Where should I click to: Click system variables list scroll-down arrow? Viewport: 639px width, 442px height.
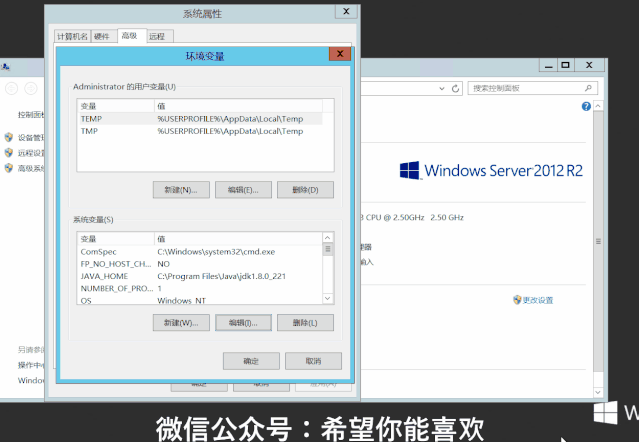click(328, 299)
